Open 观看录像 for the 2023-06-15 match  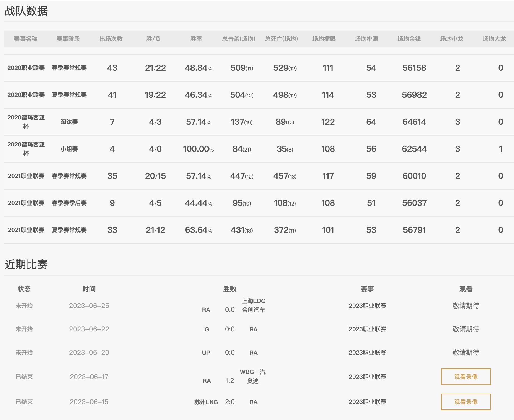click(x=466, y=402)
